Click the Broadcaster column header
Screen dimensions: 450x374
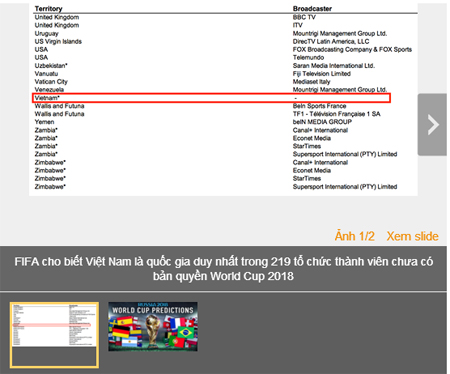point(312,9)
